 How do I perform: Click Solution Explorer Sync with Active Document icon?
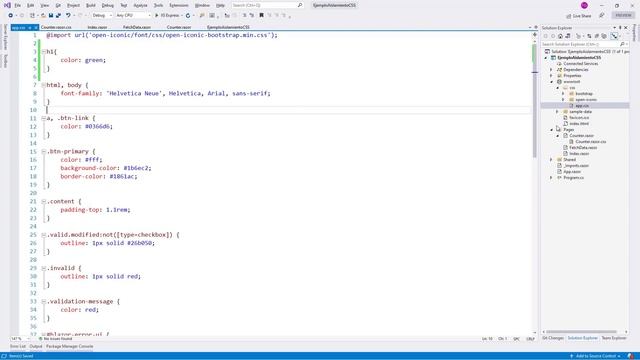pos(589,36)
